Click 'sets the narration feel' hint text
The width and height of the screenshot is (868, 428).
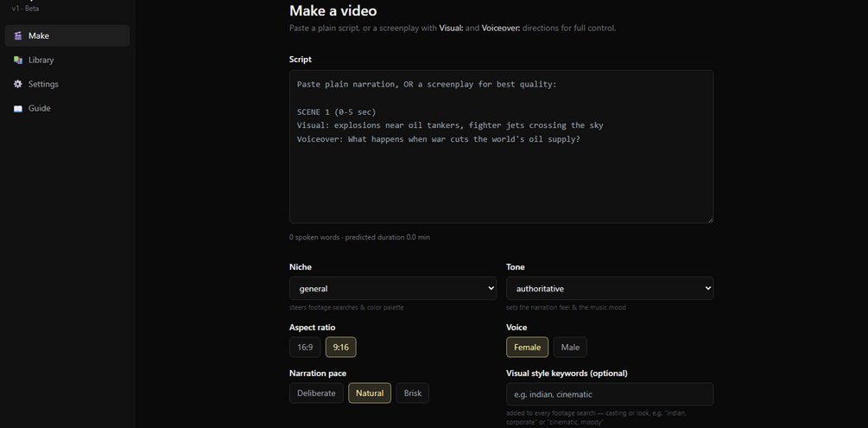[566, 307]
